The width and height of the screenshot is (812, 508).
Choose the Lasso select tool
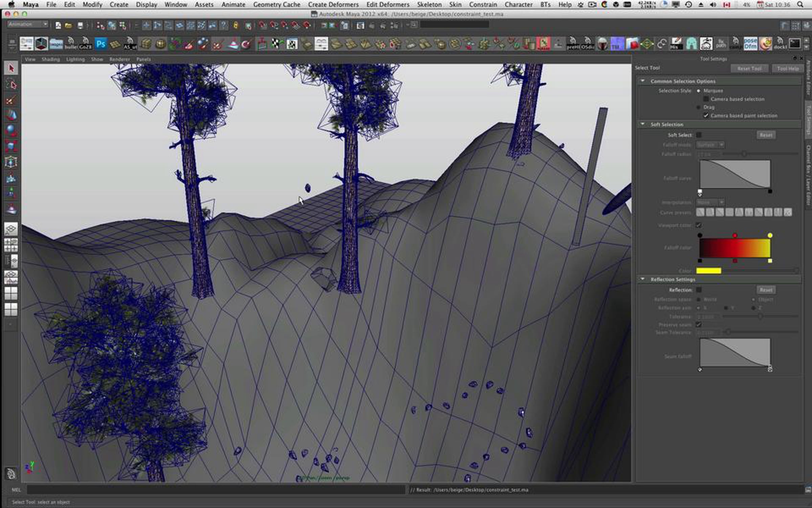click(11, 84)
